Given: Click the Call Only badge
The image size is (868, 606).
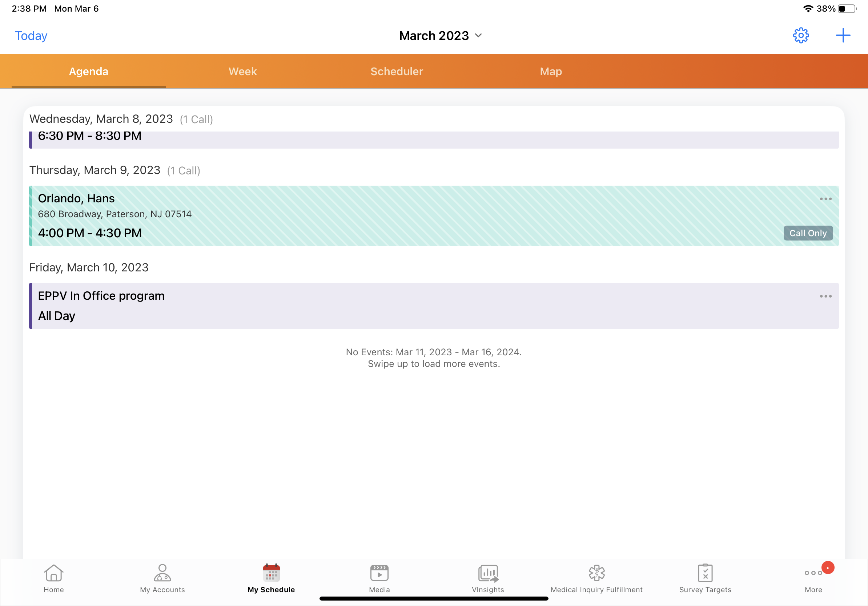Looking at the screenshot, I should click(x=808, y=233).
